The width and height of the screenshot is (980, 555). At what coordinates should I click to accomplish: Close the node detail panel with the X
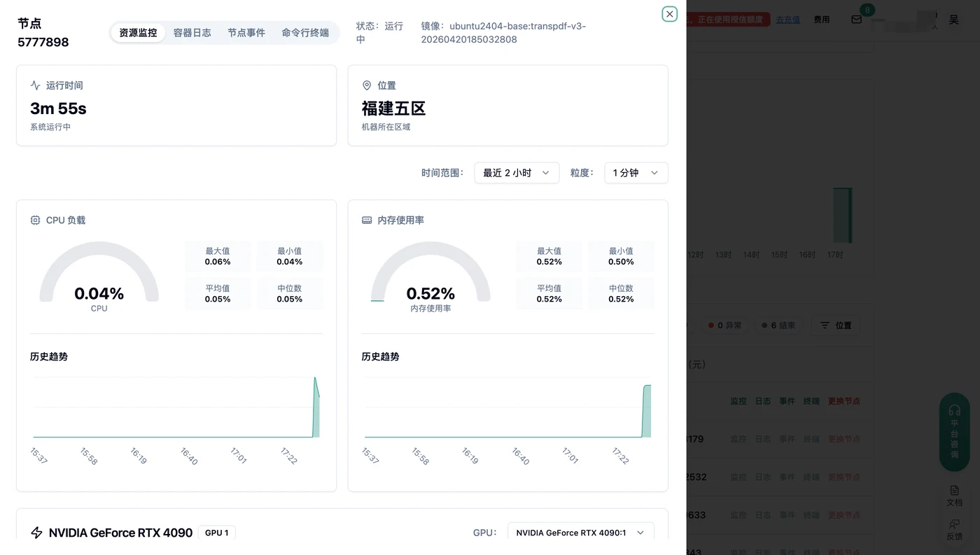(x=670, y=14)
